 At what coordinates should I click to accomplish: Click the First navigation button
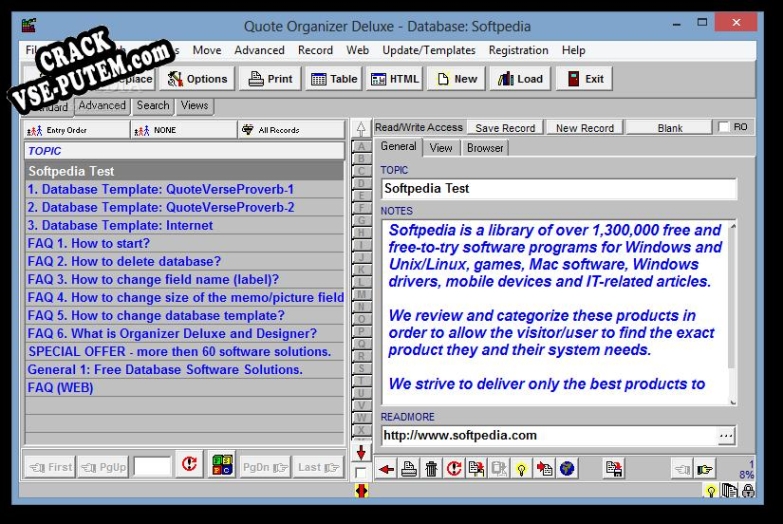50,467
